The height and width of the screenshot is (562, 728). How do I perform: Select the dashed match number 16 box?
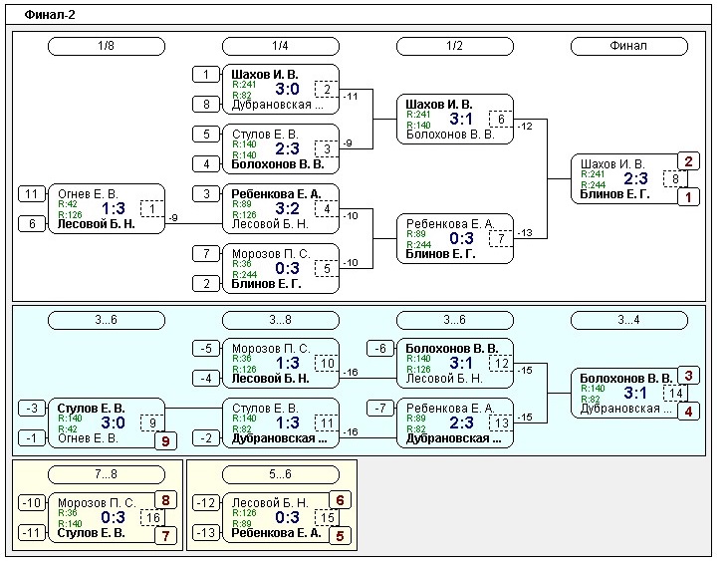(151, 517)
